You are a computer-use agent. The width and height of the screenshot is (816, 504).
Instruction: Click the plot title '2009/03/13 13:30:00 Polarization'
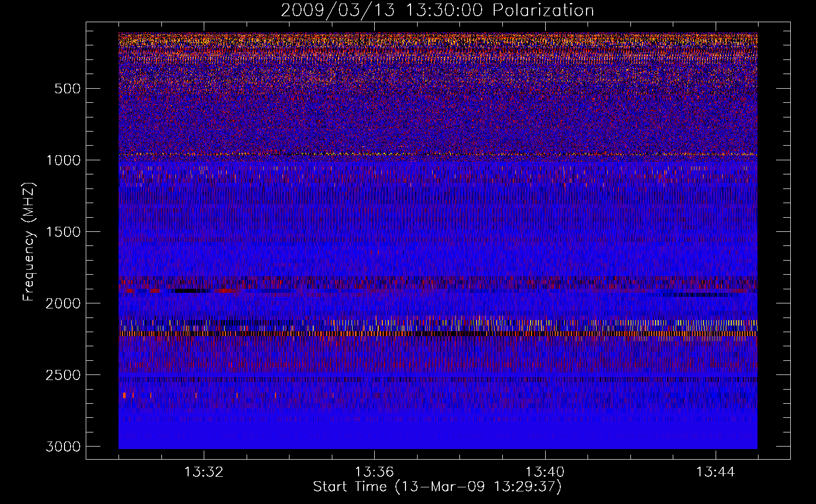(x=437, y=10)
